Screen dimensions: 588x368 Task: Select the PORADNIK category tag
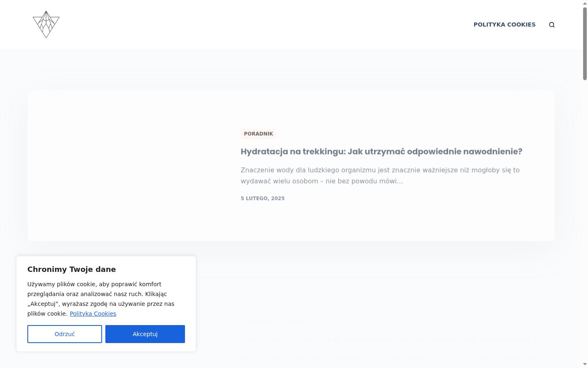(x=258, y=134)
